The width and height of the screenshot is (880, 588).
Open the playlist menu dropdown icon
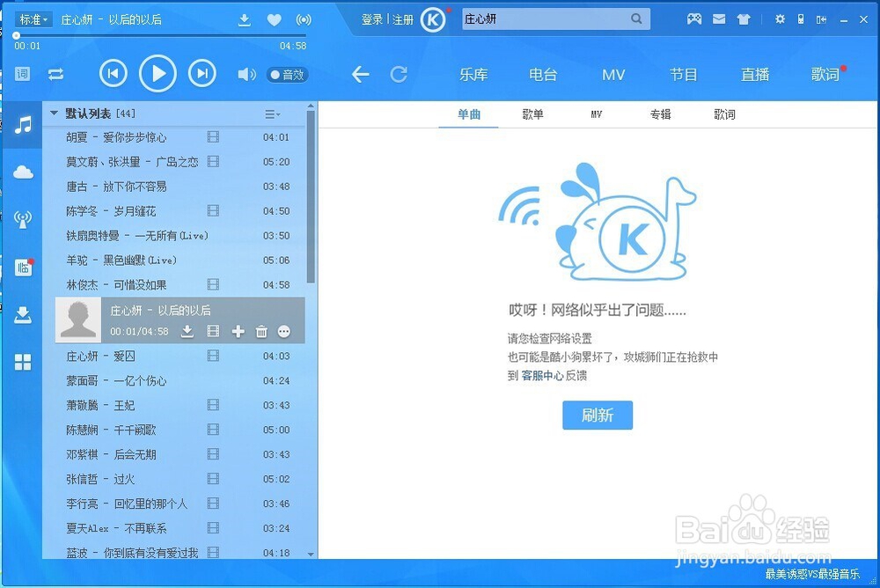pos(272,114)
